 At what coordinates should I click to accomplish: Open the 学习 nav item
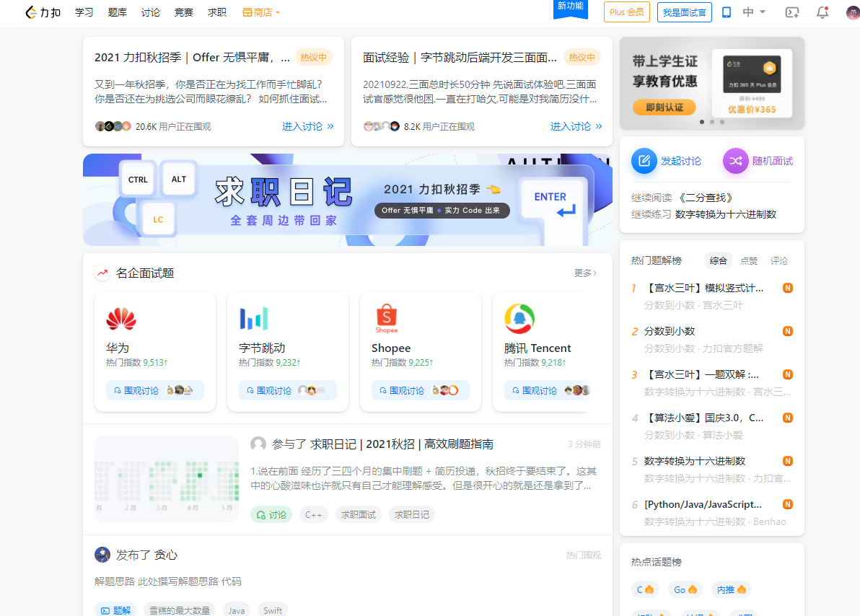pyautogui.click(x=84, y=12)
